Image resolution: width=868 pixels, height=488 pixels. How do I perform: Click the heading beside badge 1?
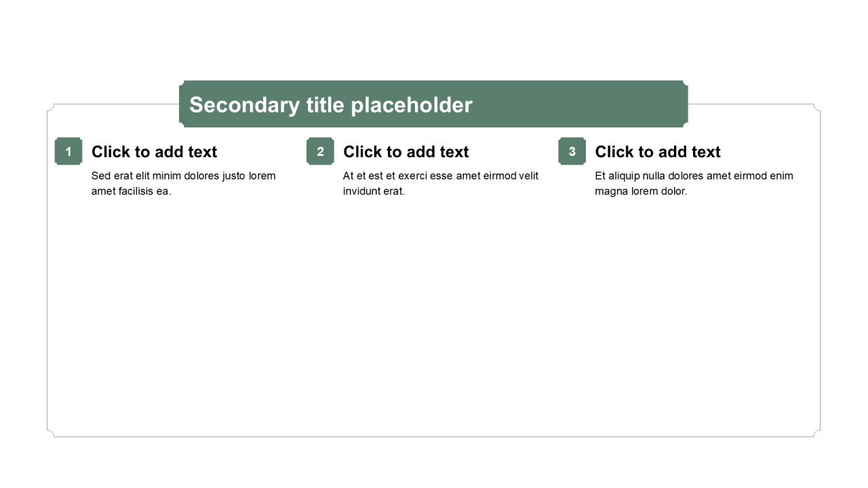point(154,152)
